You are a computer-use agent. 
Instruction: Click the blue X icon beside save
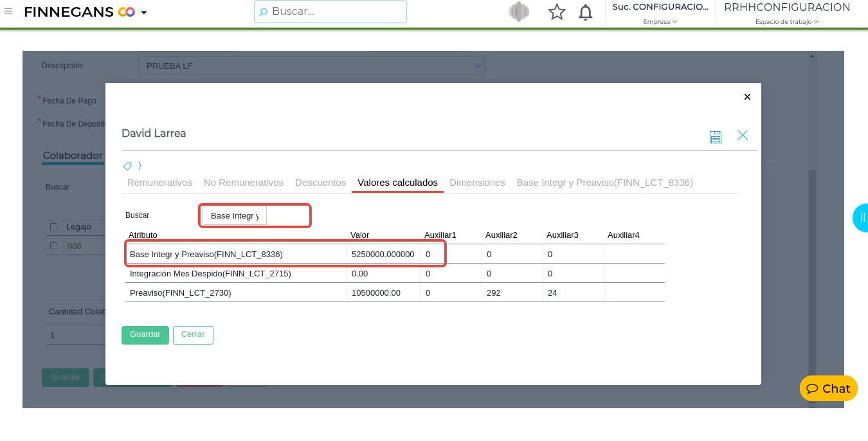point(743,136)
